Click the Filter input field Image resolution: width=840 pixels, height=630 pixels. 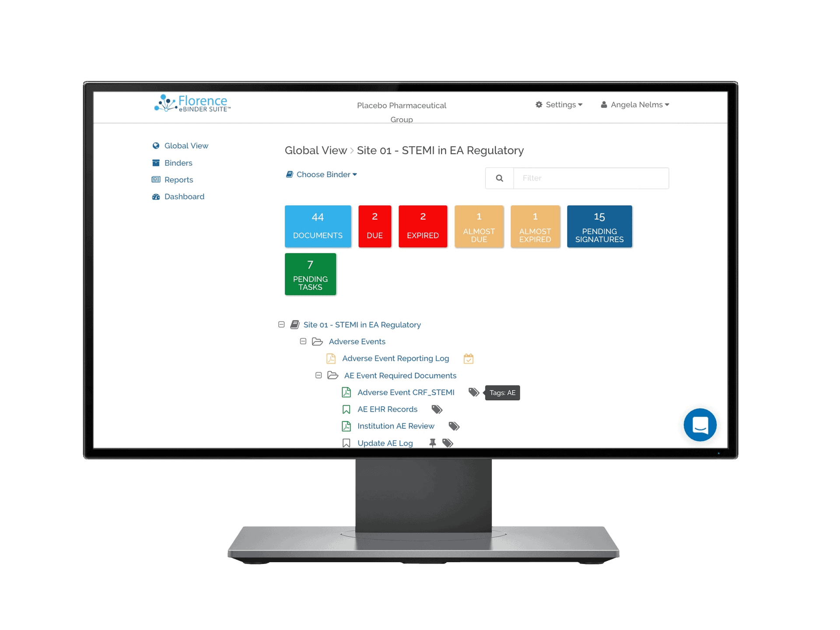coord(591,178)
